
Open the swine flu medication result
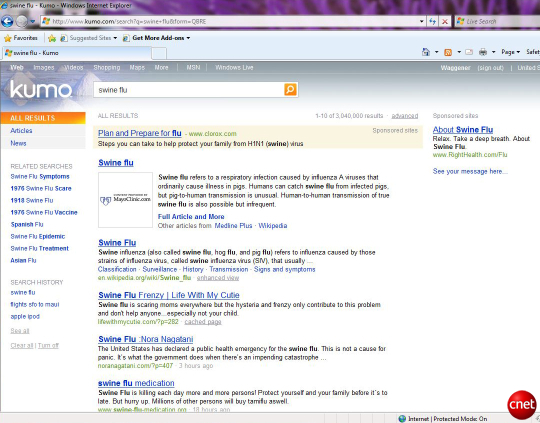pyautogui.click(x=136, y=383)
